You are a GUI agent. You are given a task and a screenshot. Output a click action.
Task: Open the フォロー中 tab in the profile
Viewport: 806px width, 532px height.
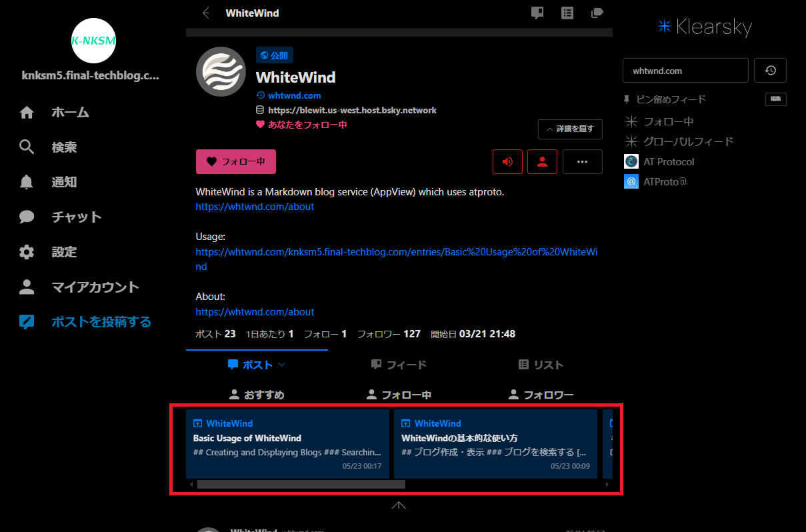point(399,395)
